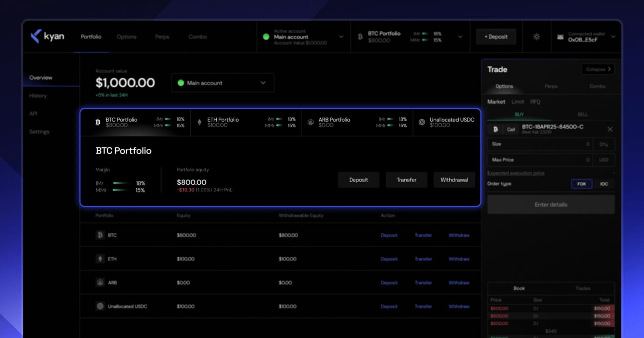
Task: Click the MMr margin bar in BTC Portfolio panel
Action: 120,190
